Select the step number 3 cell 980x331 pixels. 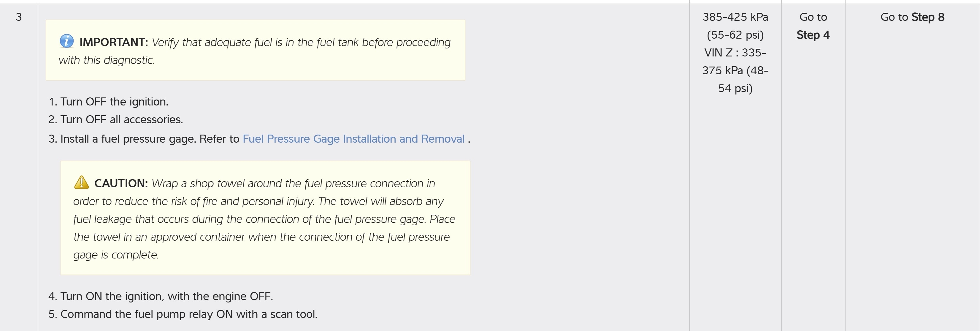coord(19,17)
